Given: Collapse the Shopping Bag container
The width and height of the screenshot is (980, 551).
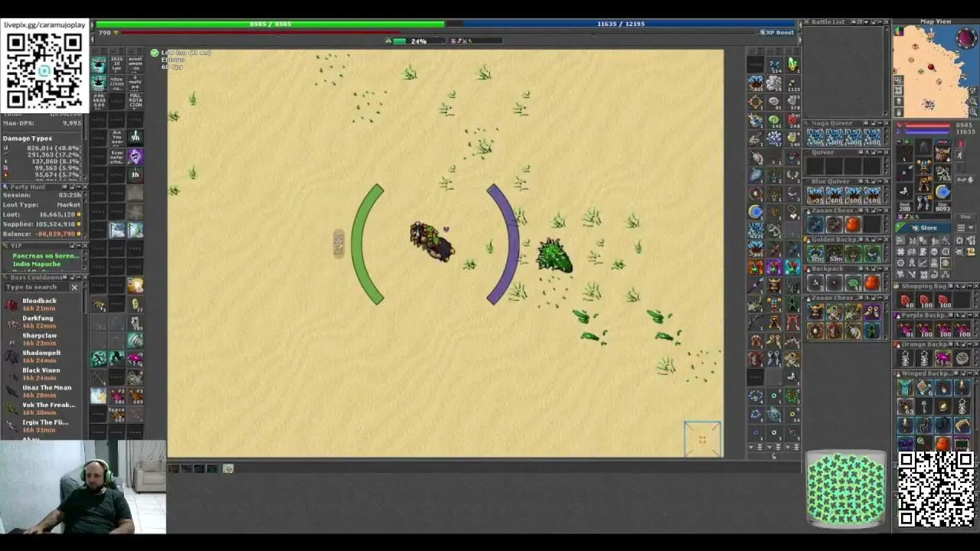Looking at the screenshot, I should (x=970, y=286).
